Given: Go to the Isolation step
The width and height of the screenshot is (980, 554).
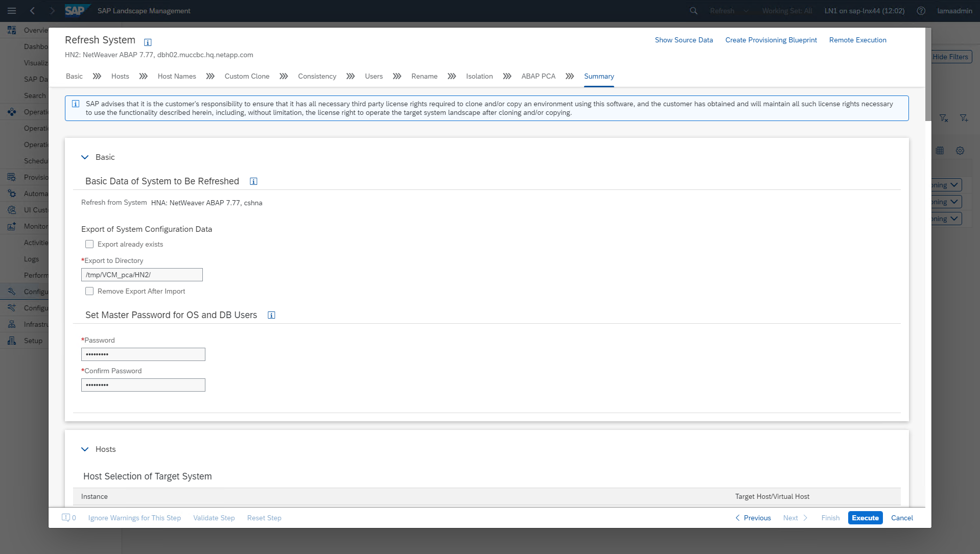Looking at the screenshot, I should point(479,76).
